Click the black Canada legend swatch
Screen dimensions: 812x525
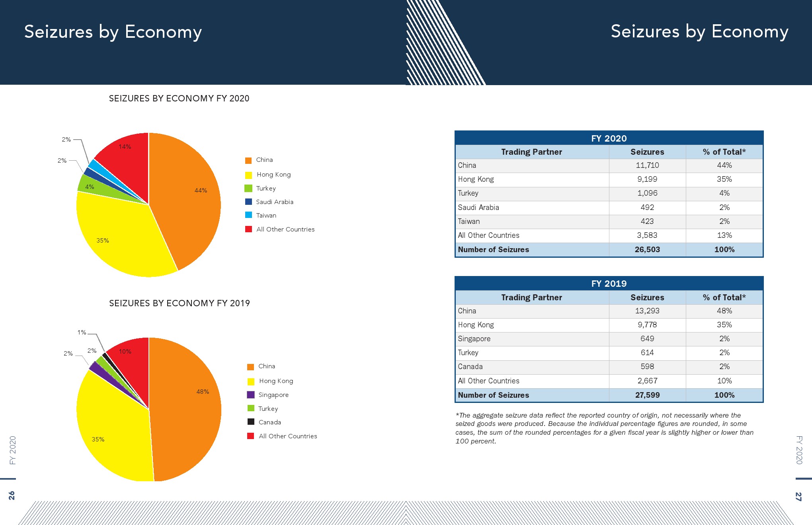pos(251,422)
